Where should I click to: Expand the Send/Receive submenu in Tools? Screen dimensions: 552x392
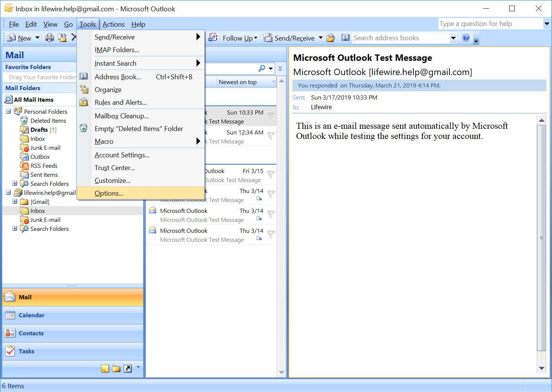pyautogui.click(x=141, y=37)
